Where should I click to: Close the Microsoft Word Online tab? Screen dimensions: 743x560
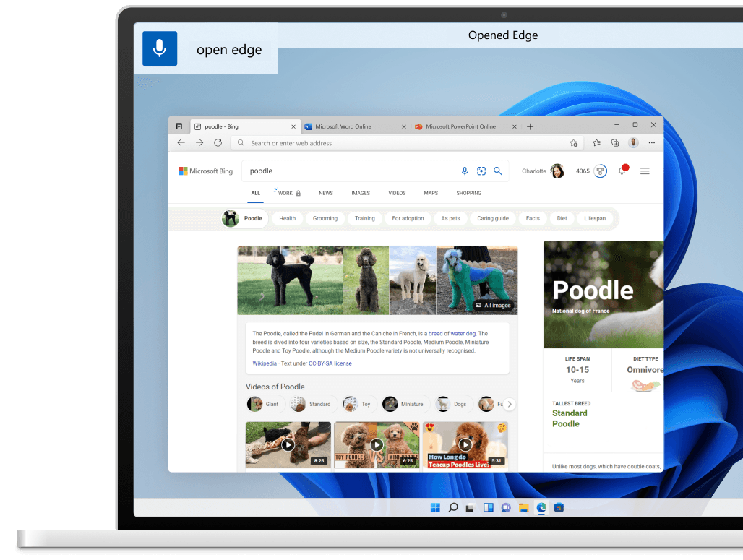click(404, 126)
